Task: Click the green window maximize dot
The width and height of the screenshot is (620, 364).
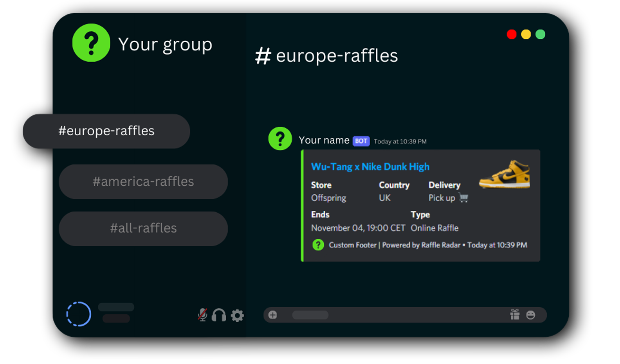Action: coord(541,34)
